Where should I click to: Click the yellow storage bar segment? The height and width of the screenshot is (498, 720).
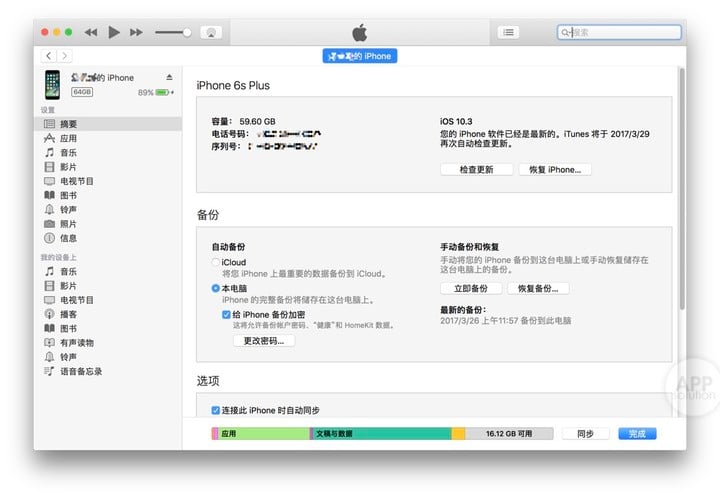[458, 434]
